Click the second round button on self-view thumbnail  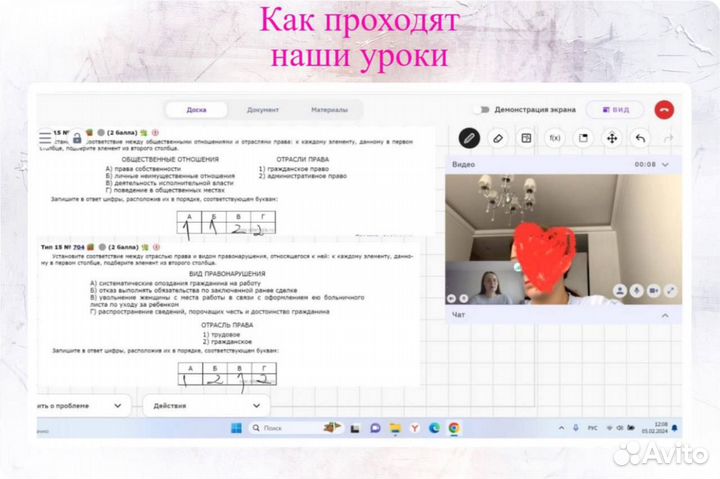point(464,299)
